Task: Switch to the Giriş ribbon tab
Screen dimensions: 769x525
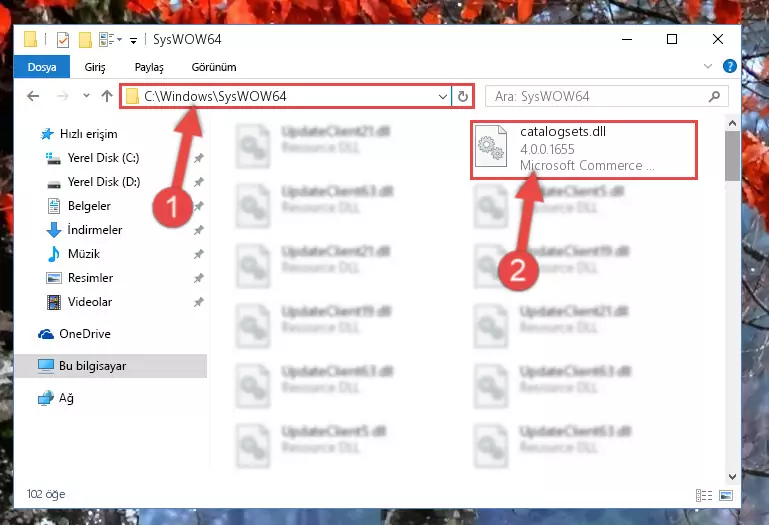Action: [x=95, y=67]
